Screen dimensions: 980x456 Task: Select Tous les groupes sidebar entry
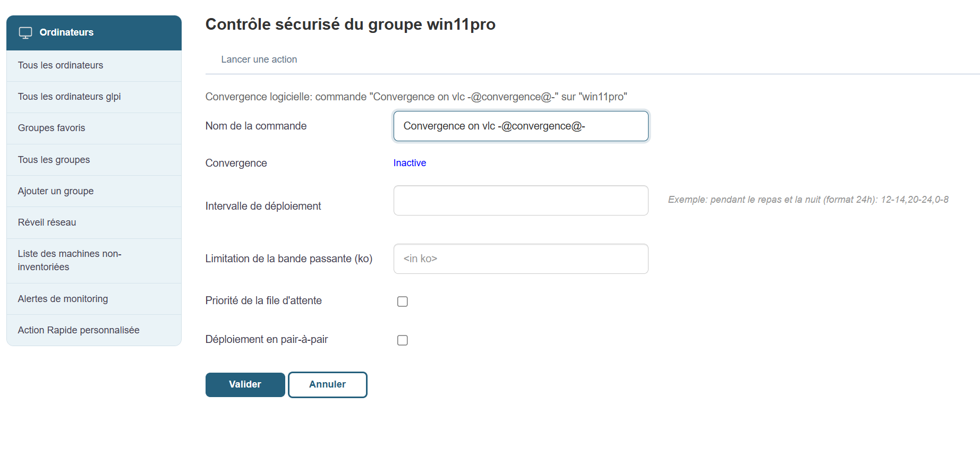click(x=54, y=160)
